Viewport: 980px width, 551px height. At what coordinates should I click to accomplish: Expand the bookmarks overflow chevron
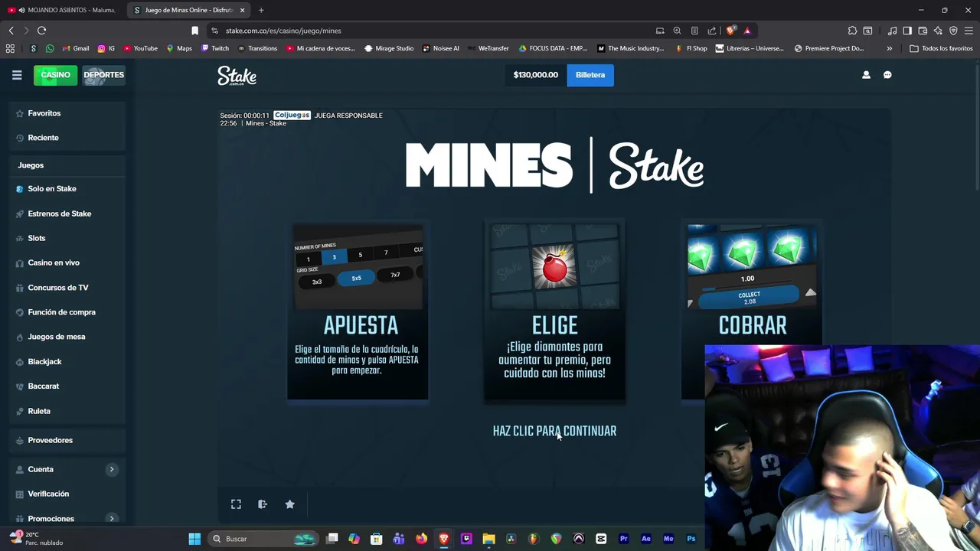click(x=889, y=48)
